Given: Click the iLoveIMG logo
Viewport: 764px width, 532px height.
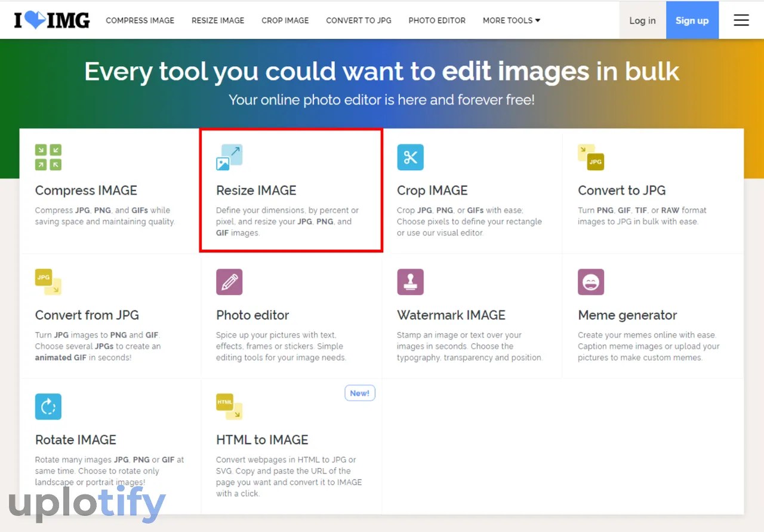Looking at the screenshot, I should tap(52, 20).
